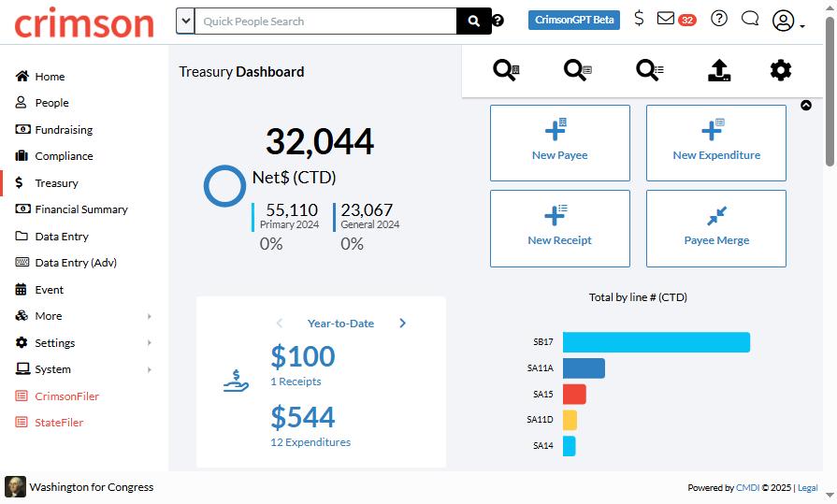Open the receipt list search icon
837x504 pixels.
650,70
